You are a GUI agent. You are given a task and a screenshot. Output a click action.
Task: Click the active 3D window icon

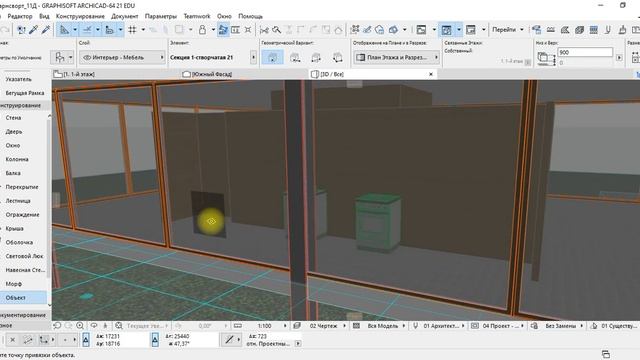click(447, 30)
